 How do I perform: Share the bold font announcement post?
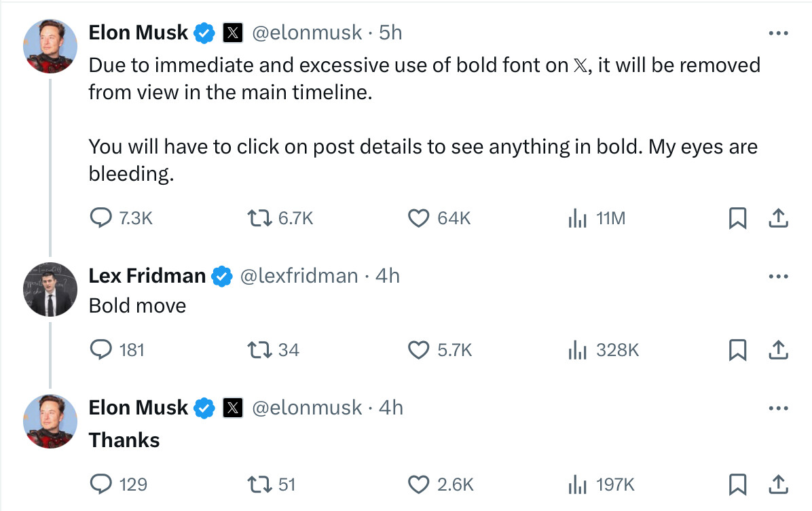point(778,217)
